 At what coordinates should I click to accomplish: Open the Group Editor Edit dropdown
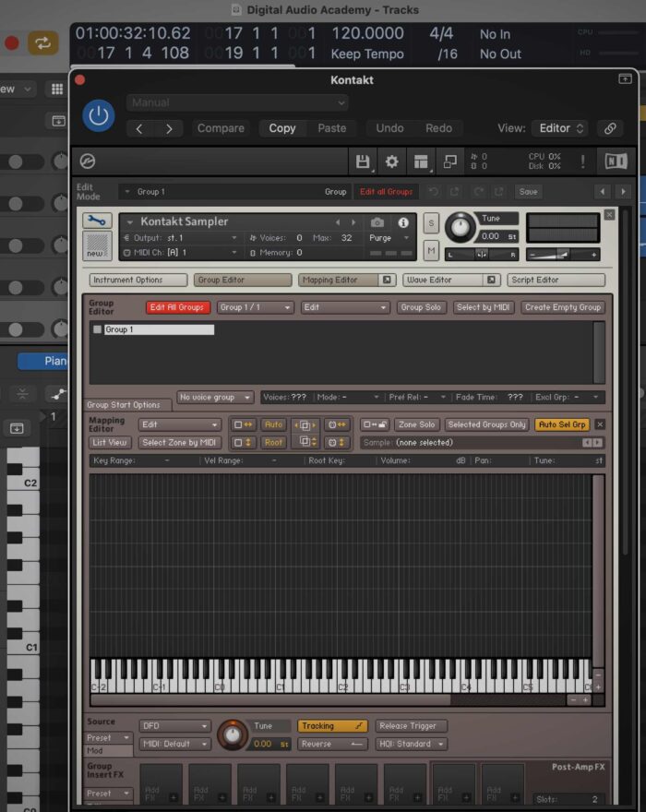pyautogui.click(x=345, y=307)
